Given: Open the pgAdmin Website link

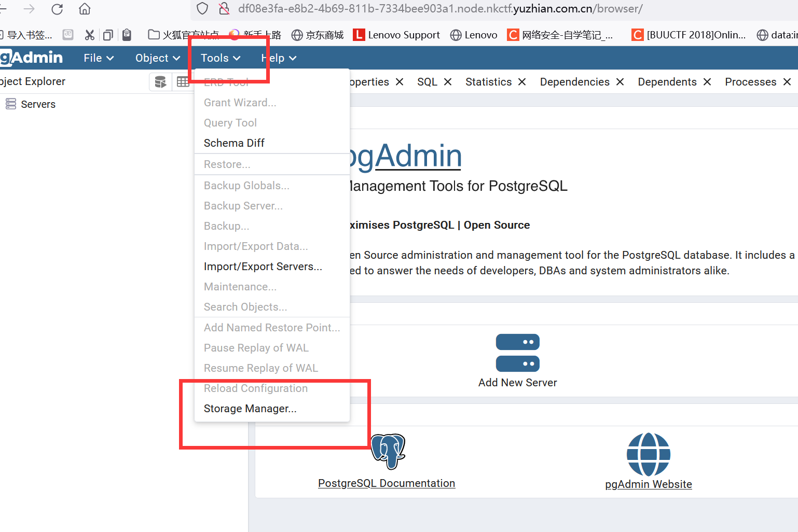Looking at the screenshot, I should pyautogui.click(x=649, y=484).
